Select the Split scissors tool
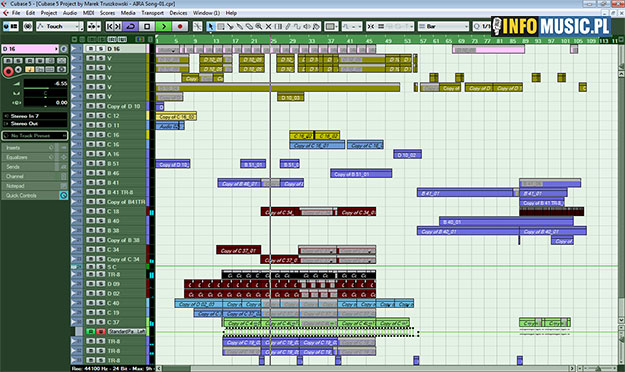This screenshot has width=625, height=372. [230, 26]
